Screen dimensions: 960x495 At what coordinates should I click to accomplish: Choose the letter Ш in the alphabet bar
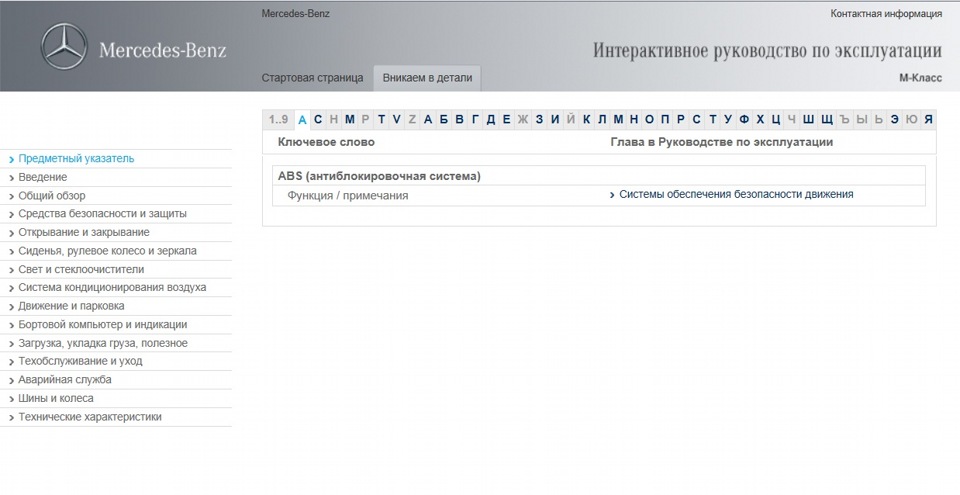(x=808, y=119)
